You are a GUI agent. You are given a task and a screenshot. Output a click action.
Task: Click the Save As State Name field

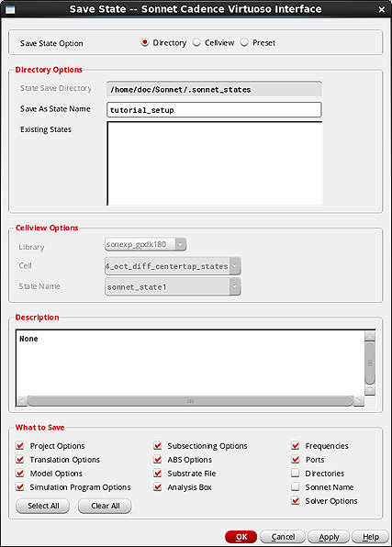coord(214,110)
